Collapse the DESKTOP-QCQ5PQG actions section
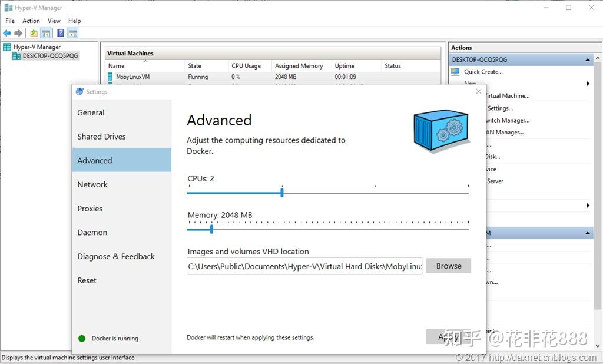The width and height of the screenshot is (603, 364). tap(588, 59)
